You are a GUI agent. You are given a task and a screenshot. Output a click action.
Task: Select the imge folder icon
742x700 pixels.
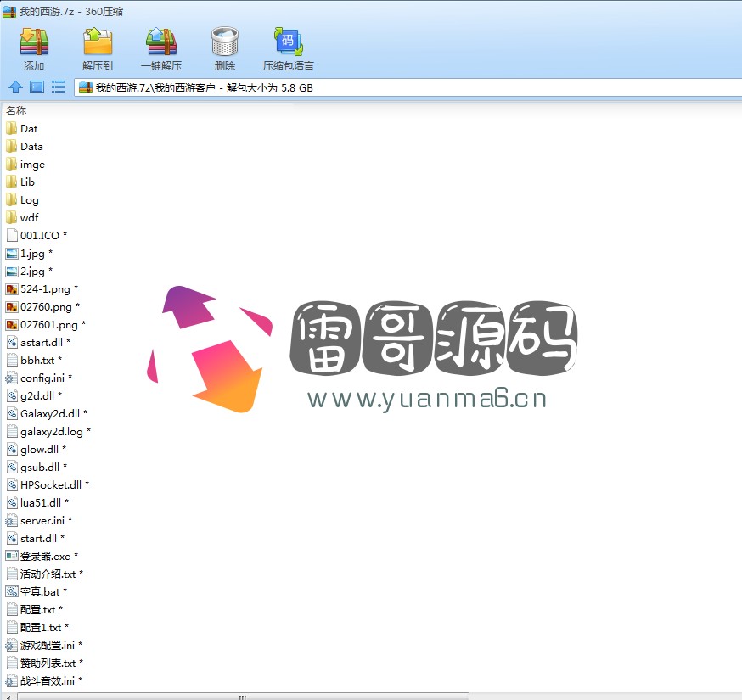(11, 164)
